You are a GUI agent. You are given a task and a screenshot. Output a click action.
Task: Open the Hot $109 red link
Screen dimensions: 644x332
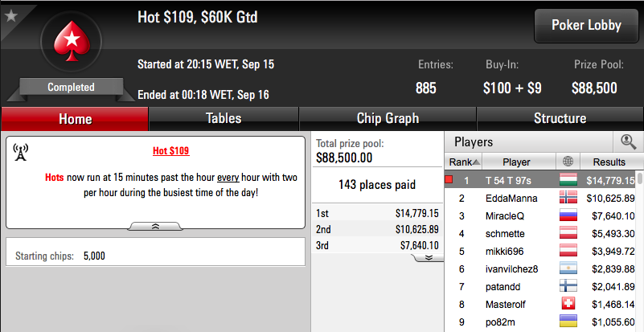tap(171, 151)
